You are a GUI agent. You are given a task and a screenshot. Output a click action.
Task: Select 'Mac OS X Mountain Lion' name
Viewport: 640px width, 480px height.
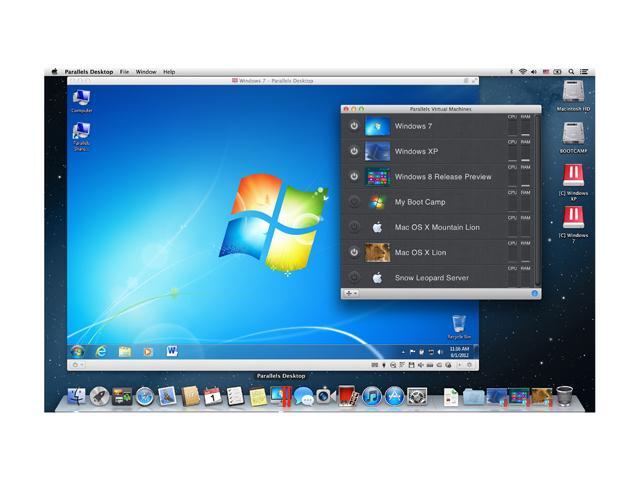click(x=437, y=227)
